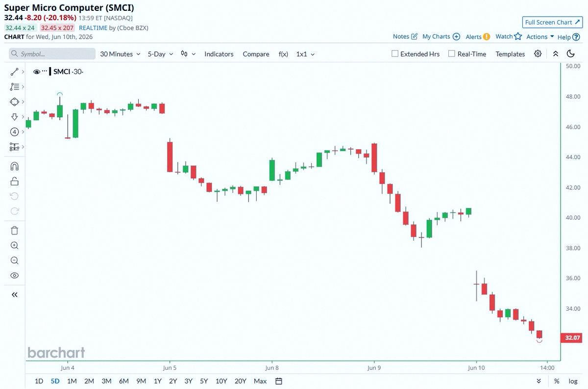
Task: Open the Fibonacci tools group
Action: [x=14, y=87]
